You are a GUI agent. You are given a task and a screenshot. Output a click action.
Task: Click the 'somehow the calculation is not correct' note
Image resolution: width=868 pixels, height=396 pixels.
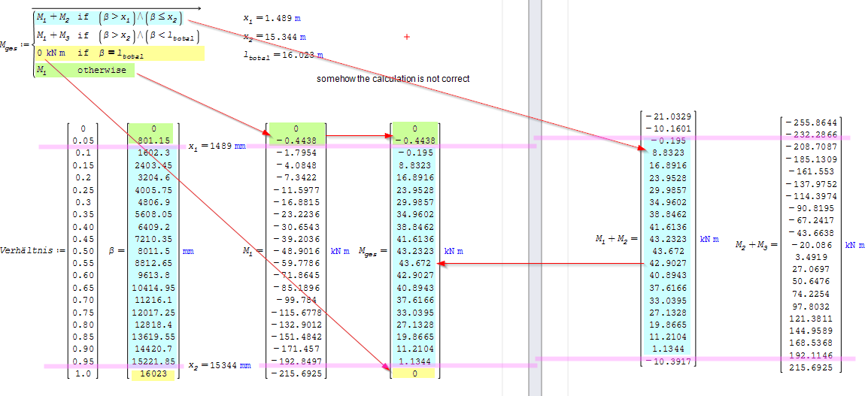click(x=393, y=79)
